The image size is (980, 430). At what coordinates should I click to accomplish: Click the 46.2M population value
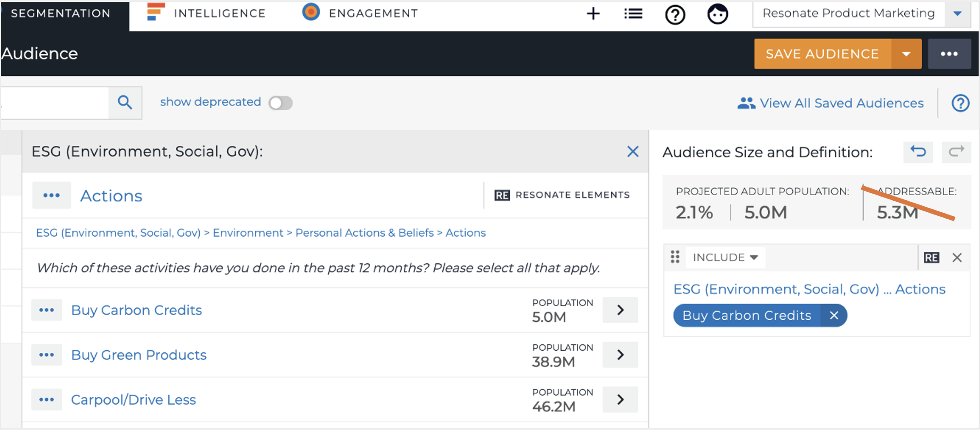click(x=553, y=407)
